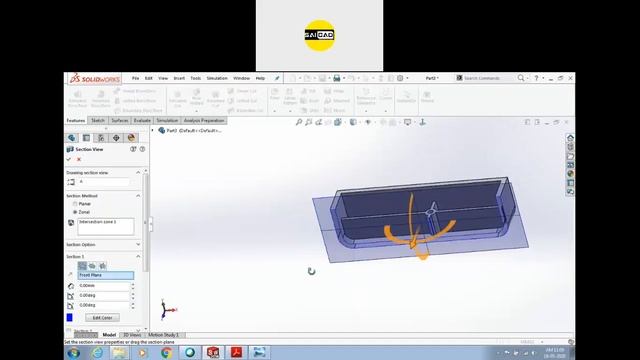Select Front Plane section orientation button
The image size is (640, 360).
(82, 266)
